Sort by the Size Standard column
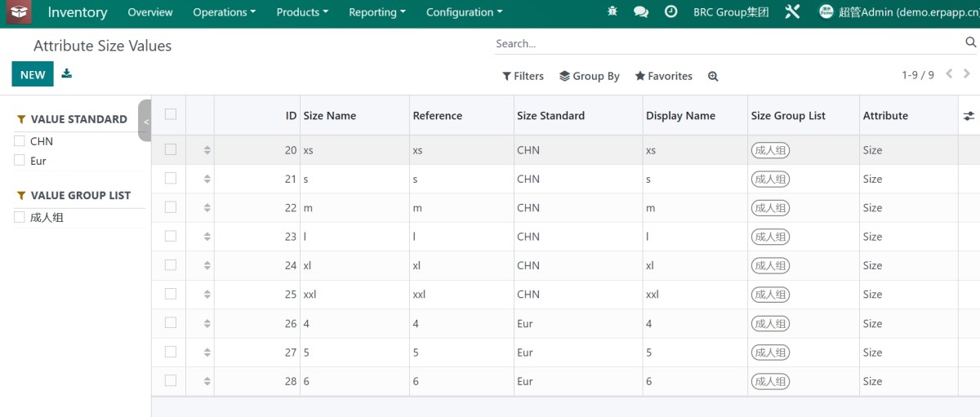 (x=578, y=116)
